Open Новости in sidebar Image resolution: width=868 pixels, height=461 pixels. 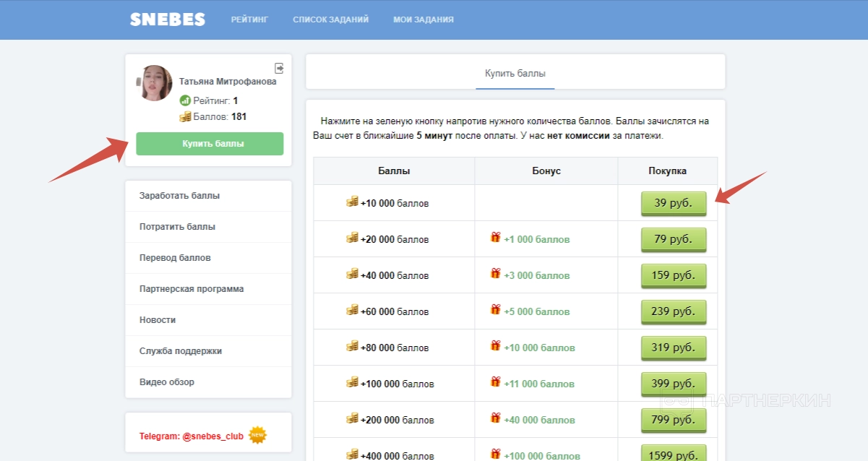(x=208, y=320)
